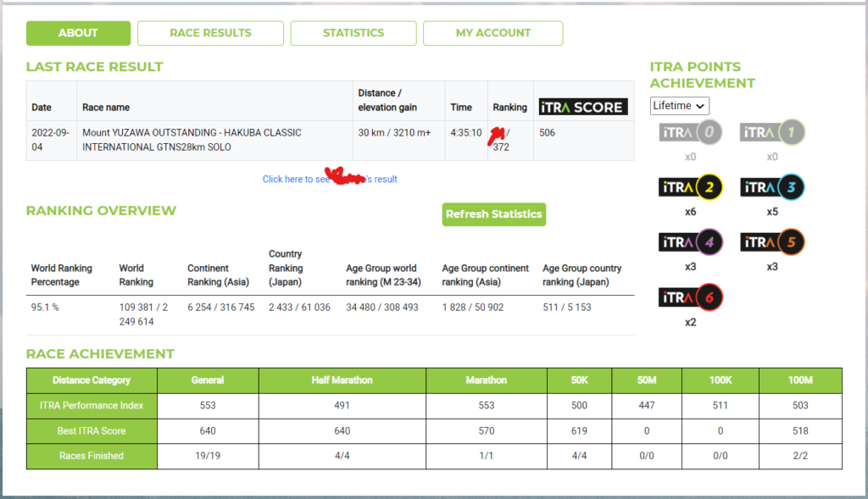Click the ITRA 1 point badge

(771, 133)
